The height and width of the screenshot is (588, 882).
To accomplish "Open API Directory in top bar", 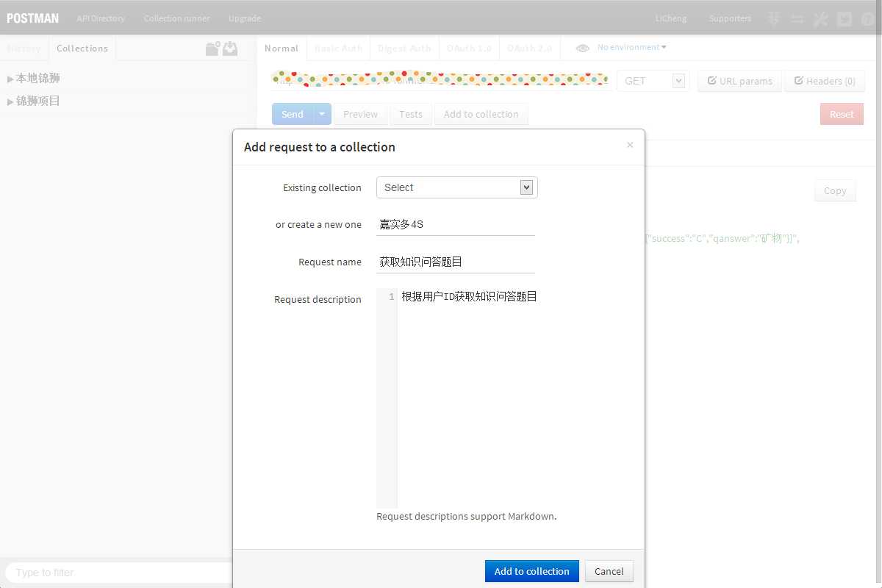I will [x=101, y=18].
